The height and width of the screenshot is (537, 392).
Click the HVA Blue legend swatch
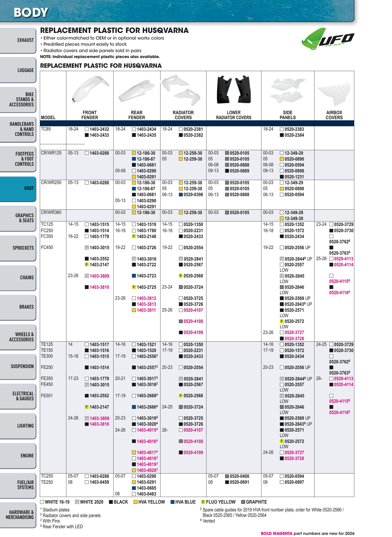point(173,502)
